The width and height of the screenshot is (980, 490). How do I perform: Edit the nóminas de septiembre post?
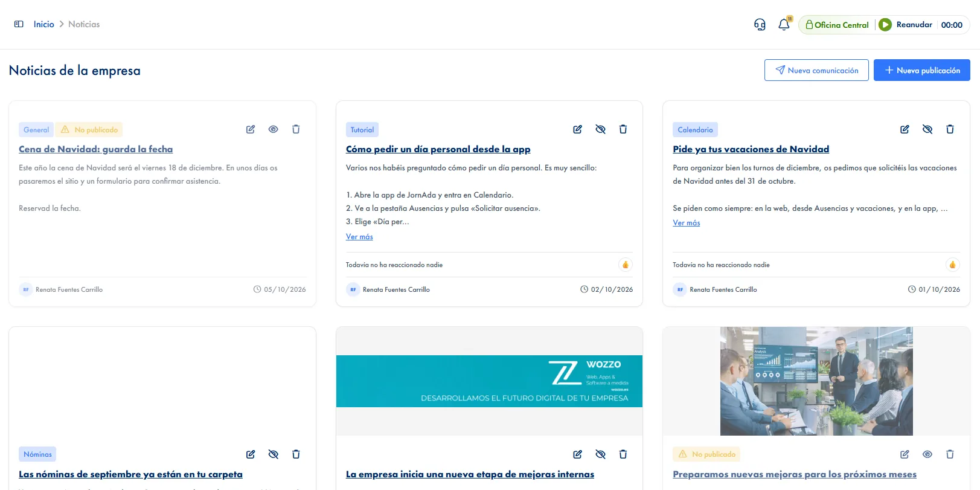coord(251,454)
